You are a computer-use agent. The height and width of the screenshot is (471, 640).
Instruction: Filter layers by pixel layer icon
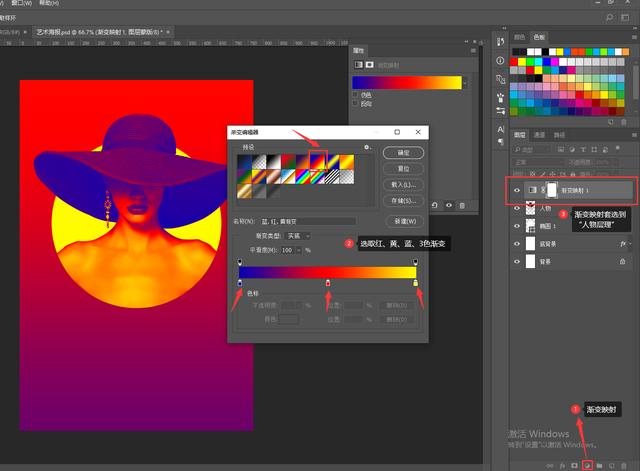click(x=561, y=150)
